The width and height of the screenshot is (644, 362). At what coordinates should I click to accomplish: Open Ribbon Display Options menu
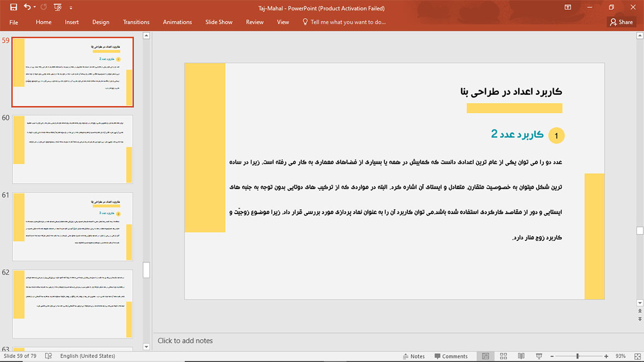(568, 8)
